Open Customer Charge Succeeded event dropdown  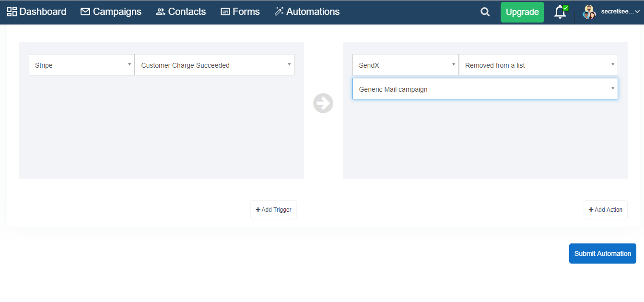[214, 65]
